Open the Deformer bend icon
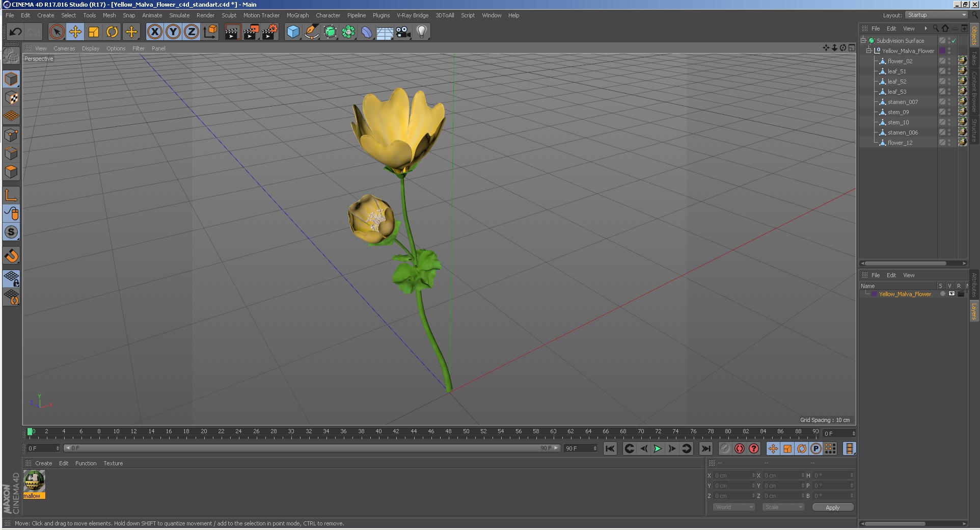 click(x=367, y=32)
